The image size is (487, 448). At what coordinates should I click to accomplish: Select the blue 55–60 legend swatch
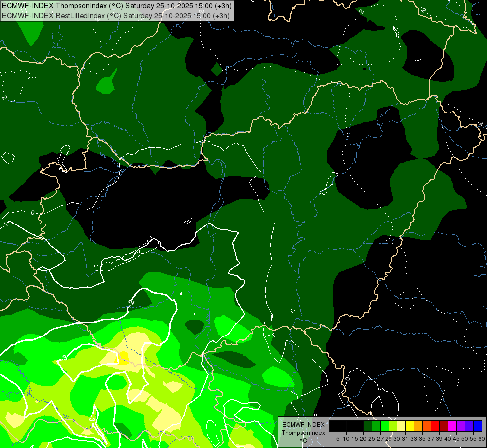tap(478, 426)
